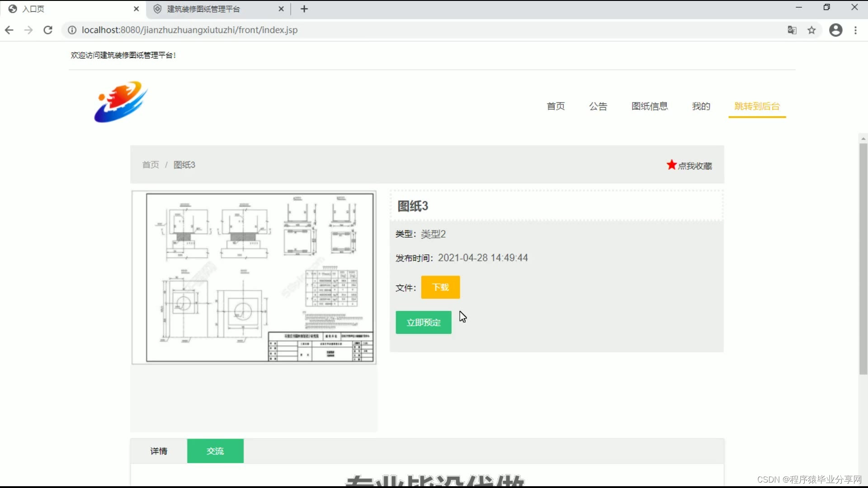Open the browser profile avatar icon

(x=835, y=30)
